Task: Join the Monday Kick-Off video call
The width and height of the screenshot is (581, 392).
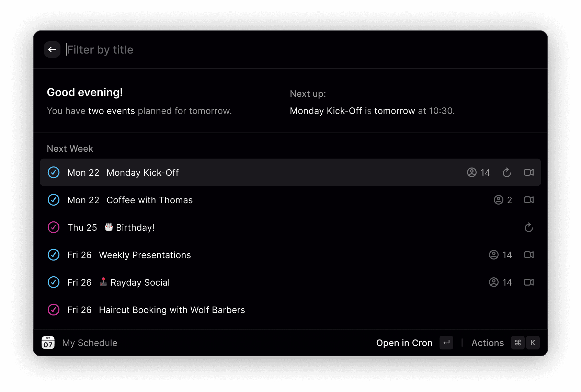Action: pyautogui.click(x=529, y=172)
